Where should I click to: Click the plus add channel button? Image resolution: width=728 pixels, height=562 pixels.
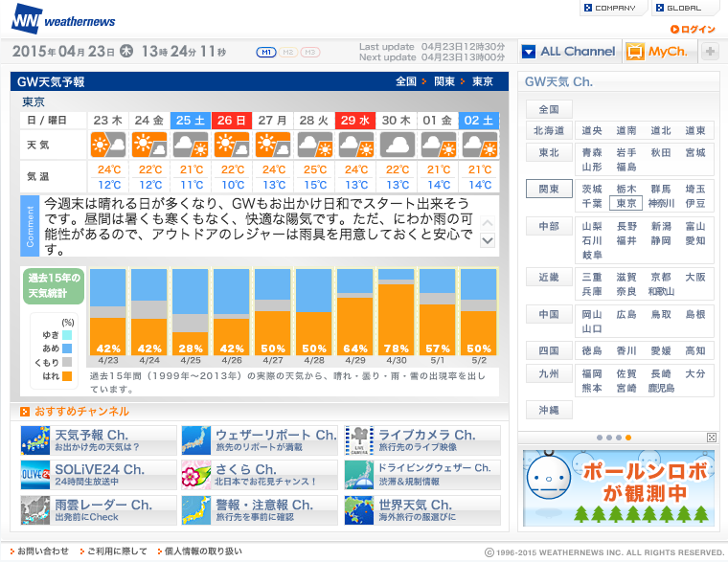pos(710,51)
